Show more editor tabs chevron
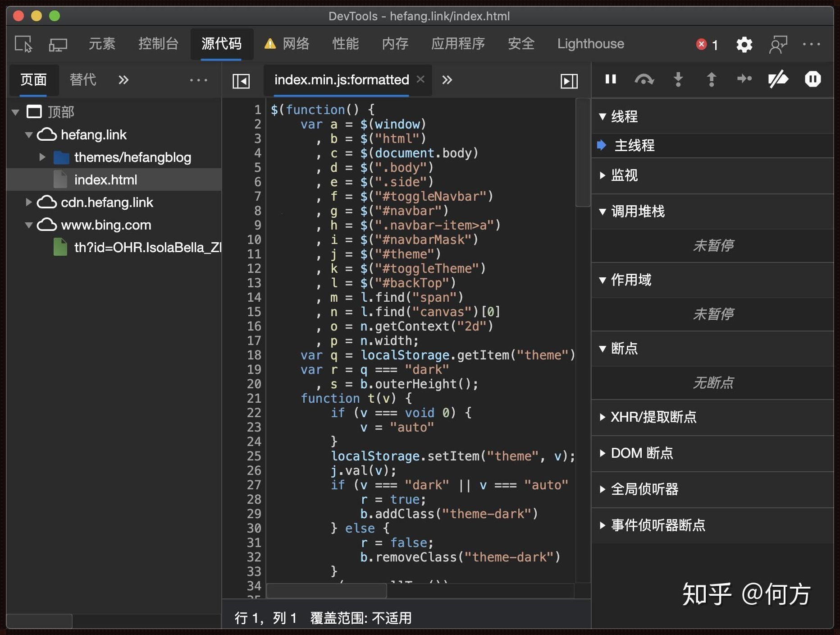The image size is (840, 635). 447,80
